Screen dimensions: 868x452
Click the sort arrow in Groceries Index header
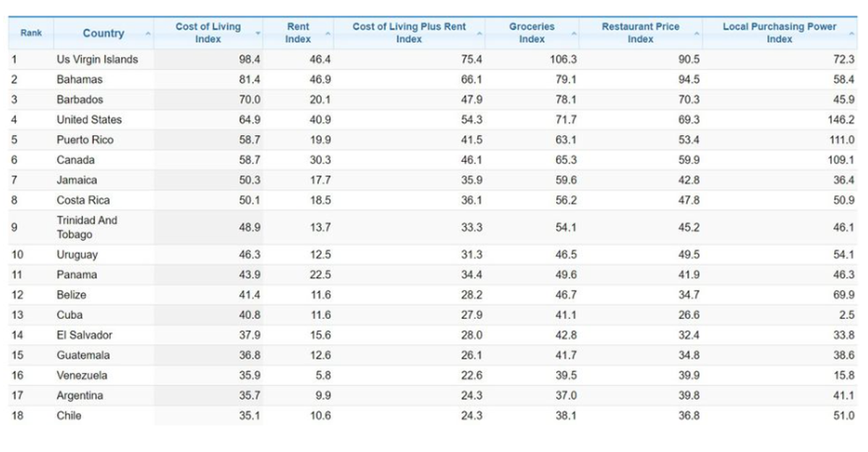[574, 34]
